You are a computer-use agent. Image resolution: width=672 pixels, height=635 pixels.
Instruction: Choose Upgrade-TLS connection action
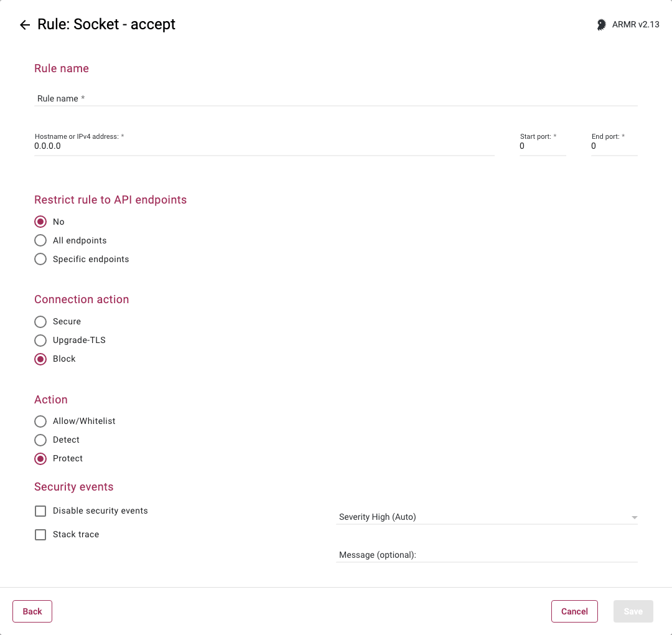point(40,340)
